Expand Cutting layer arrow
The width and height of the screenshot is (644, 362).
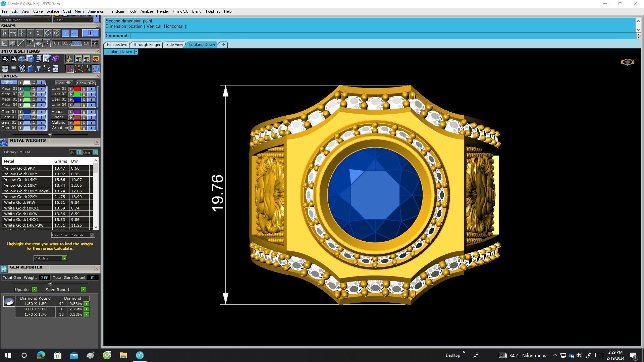(x=71, y=123)
